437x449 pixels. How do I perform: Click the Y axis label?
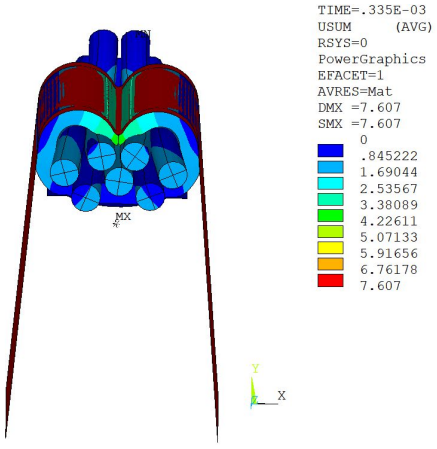point(255,369)
